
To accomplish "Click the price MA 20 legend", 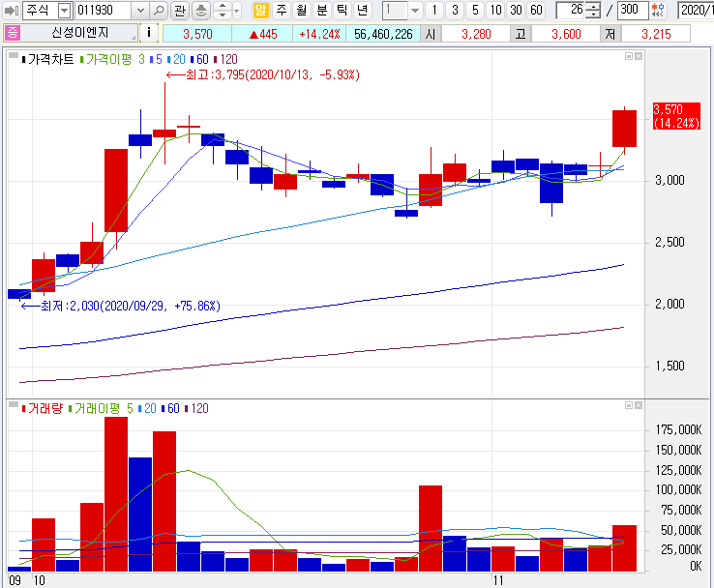I will (176, 59).
